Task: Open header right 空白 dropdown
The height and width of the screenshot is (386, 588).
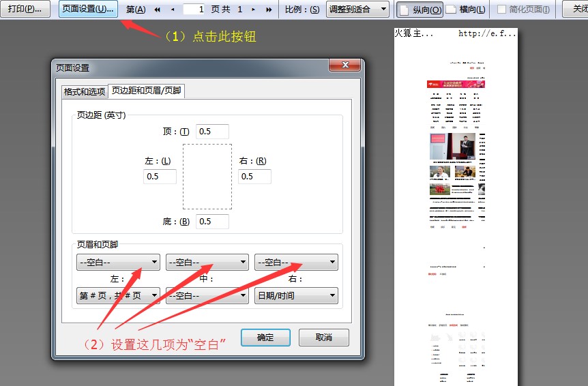Action: 296,263
